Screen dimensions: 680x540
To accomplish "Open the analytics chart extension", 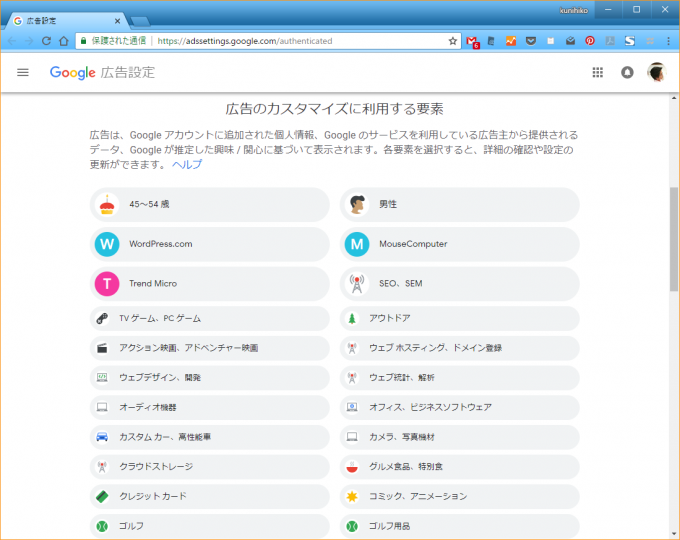I will [511, 41].
